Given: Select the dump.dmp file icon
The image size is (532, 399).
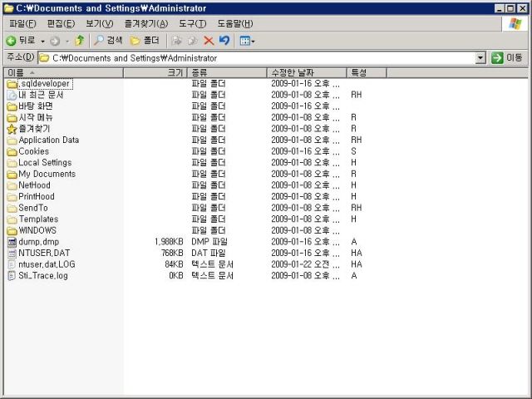Looking at the screenshot, I should pos(12,242).
